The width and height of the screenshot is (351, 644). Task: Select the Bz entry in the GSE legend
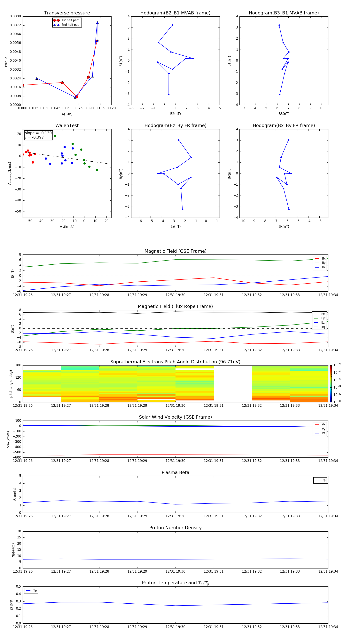pos(320,267)
